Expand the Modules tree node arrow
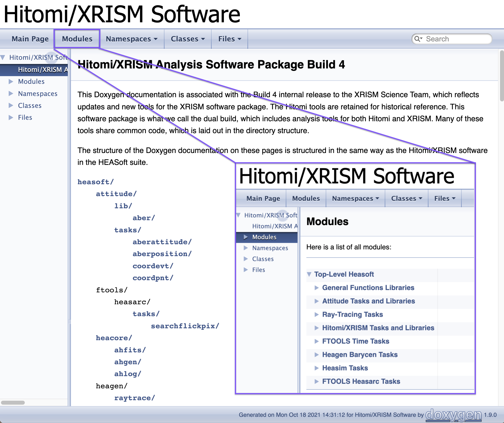504x423 pixels. 11,82
